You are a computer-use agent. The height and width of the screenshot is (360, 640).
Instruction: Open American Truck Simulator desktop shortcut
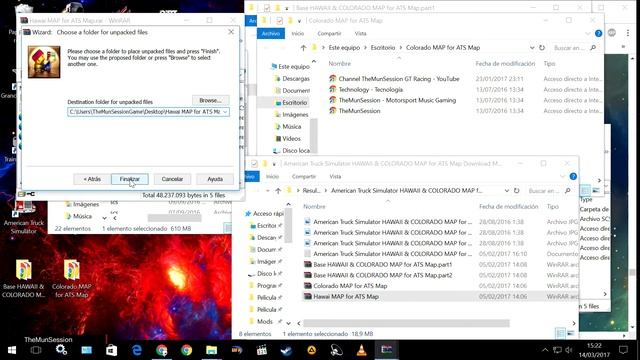click(x=24, y=218)
